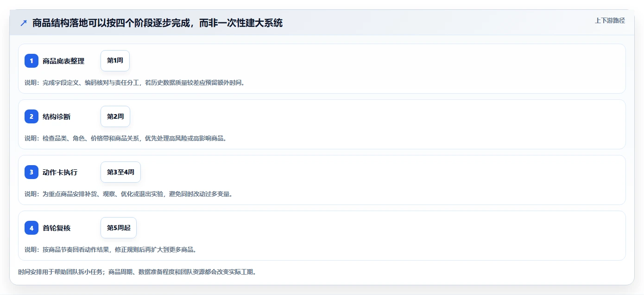Click the 首轮复核 step title
The image size is (644, 295).
click(57, 228)
